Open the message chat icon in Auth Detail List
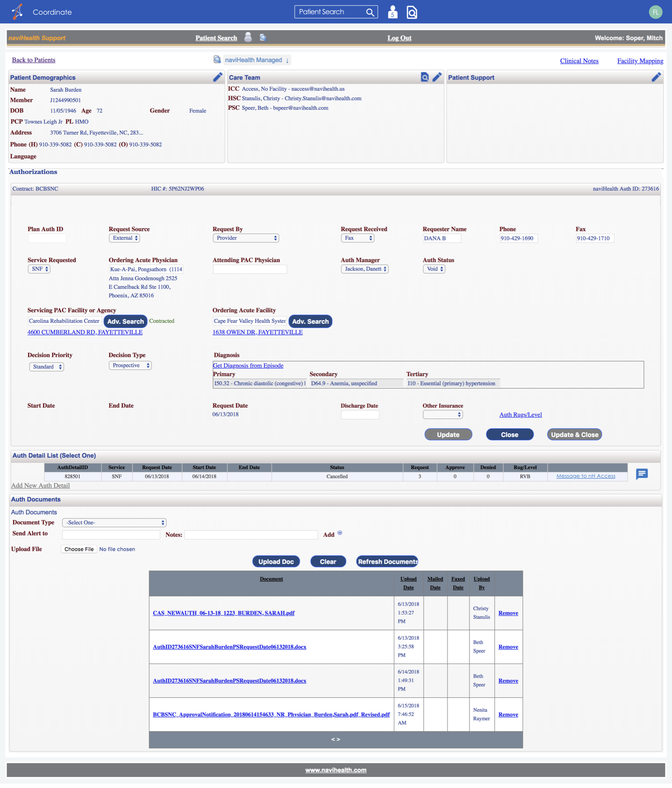Image resolution: width=672 pixels, height=788 pixels. (642, 474)
